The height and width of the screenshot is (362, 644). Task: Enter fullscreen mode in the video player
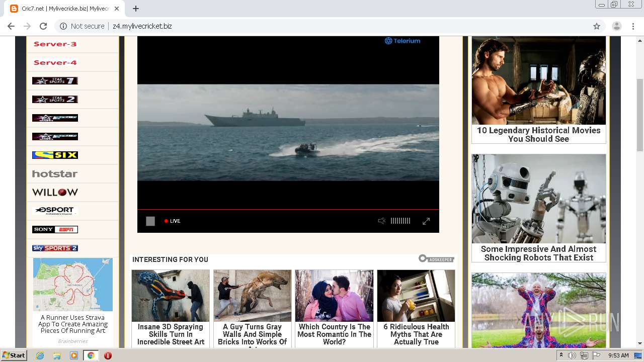(x=426, y=221)
